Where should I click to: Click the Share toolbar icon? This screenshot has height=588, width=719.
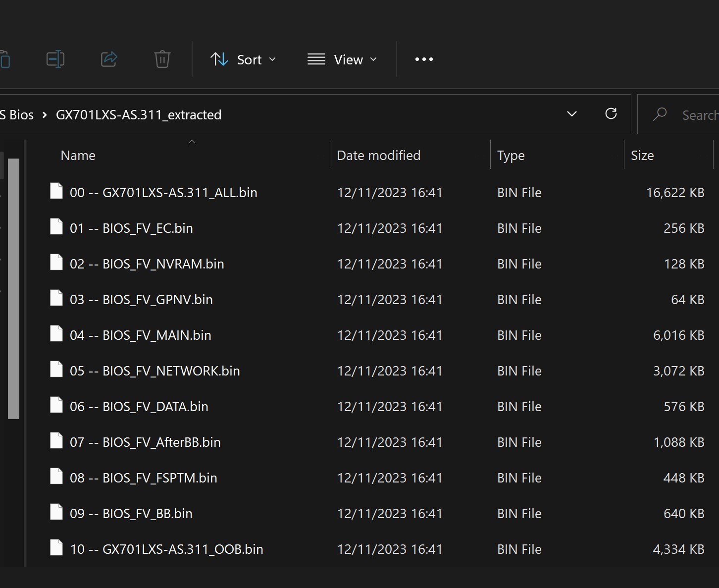point(109,59)
